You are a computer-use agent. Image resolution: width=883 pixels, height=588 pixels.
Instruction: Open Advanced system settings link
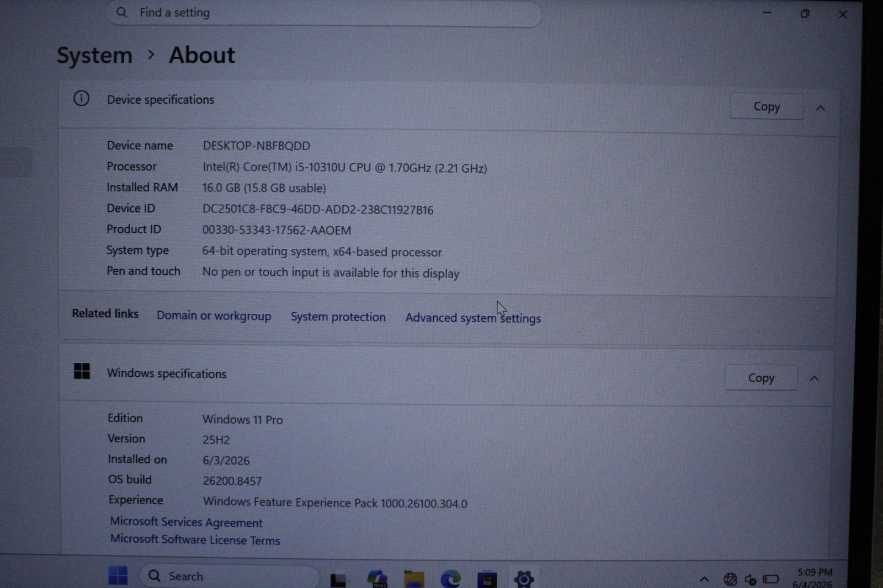[473, 318]
